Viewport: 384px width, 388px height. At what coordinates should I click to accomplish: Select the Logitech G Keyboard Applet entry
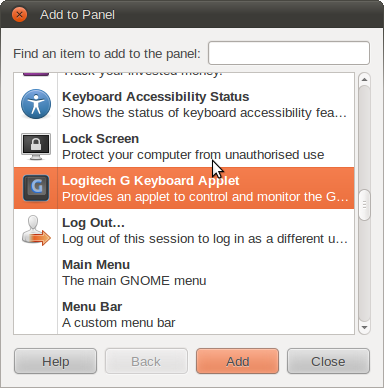click(x=184, y=188)
